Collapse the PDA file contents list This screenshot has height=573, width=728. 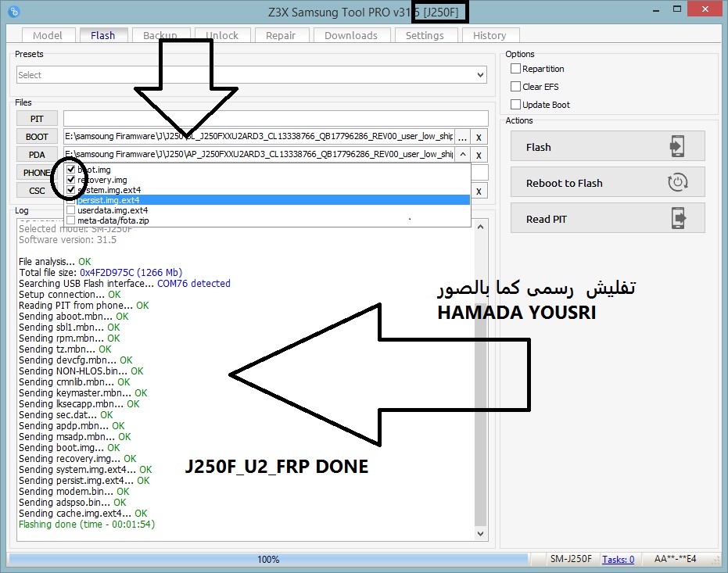click(463, 155)
